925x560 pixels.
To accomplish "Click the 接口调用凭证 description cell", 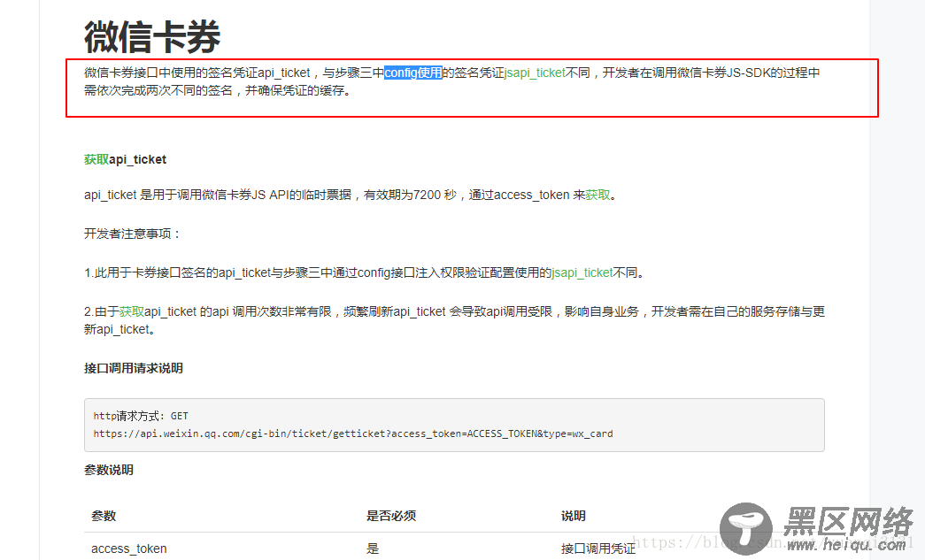I will click(597, 548).
